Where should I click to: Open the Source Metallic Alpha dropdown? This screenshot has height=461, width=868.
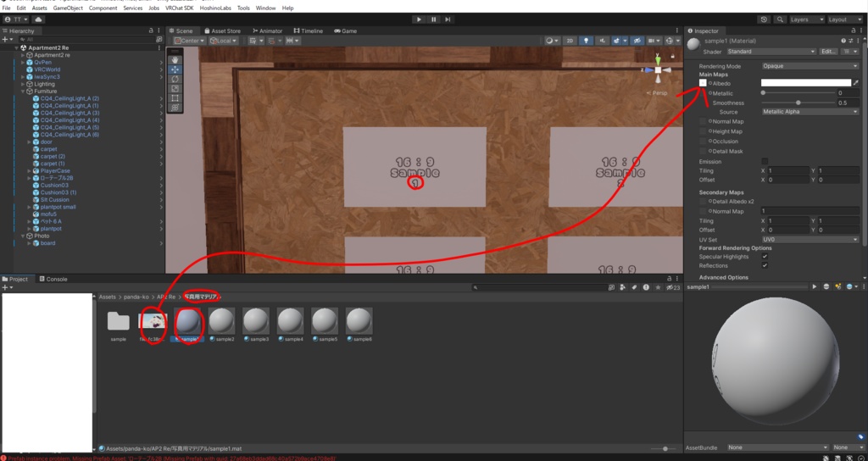tap(810, 112)
